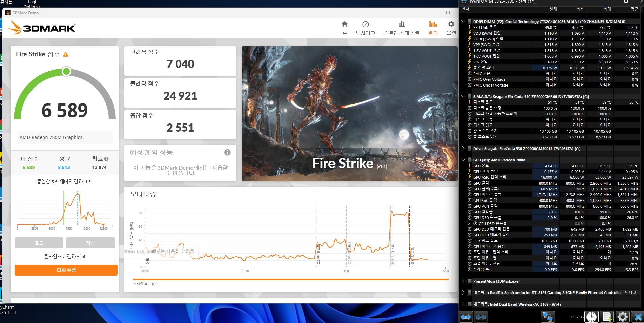Open the Options (옵션) gear tab

coord(451,28)
